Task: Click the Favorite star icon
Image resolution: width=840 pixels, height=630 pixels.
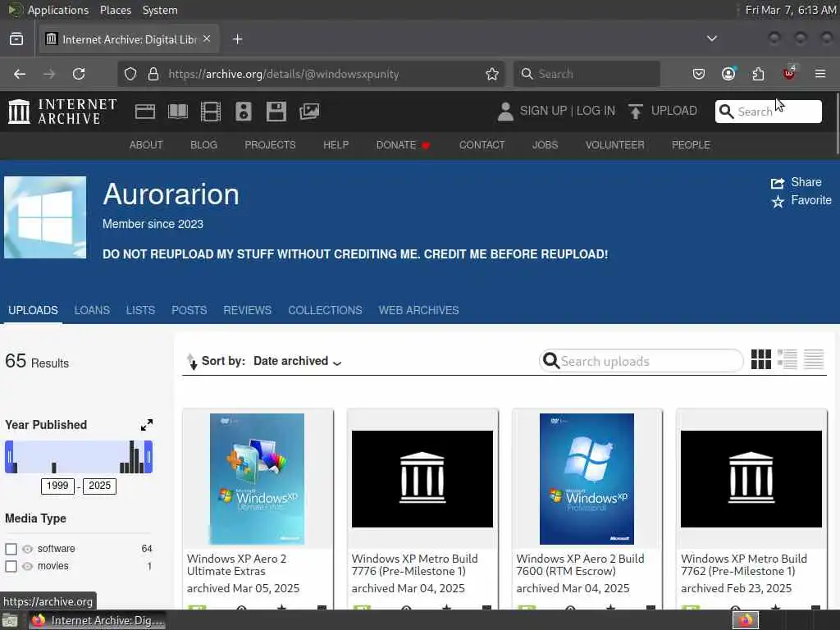Action: [x=778, y=202]
